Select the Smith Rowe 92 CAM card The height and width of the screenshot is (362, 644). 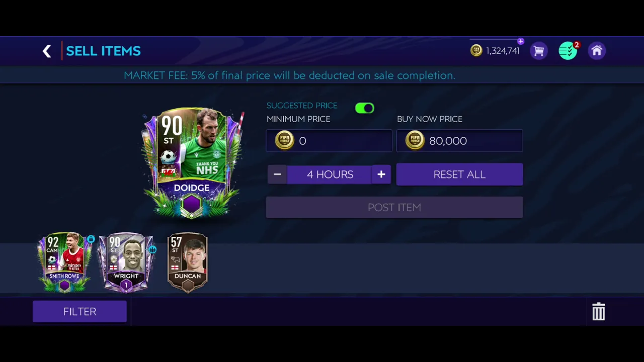coord(64,262)
